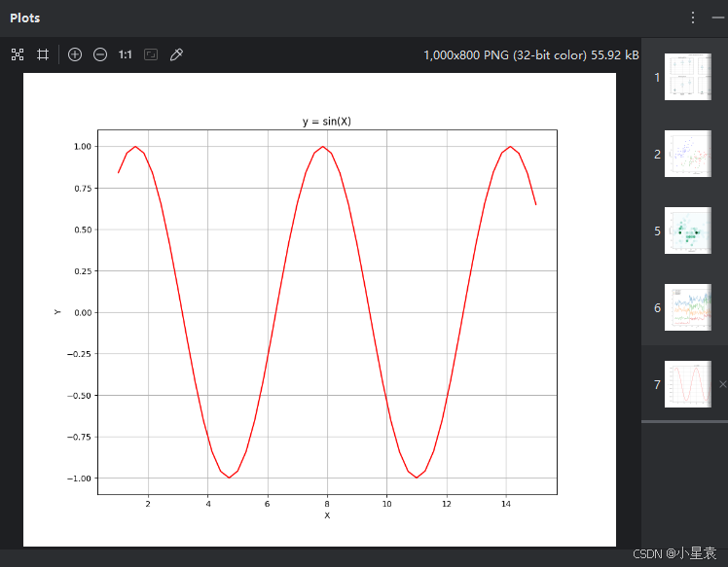Image resolution: width=728 pixels, height=567 pixels.
Task: Click the zoom out minus icon
Action: point(100,54)
